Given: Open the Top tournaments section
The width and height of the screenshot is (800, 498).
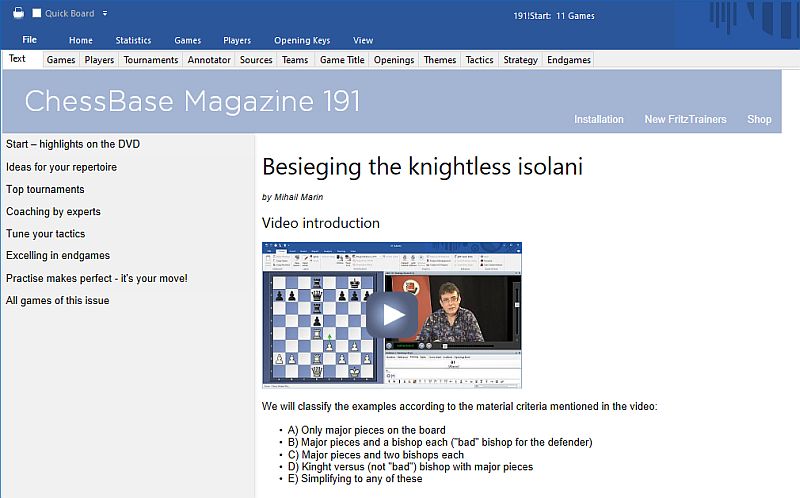Looking at the screenshot, I should pos(45,189).
